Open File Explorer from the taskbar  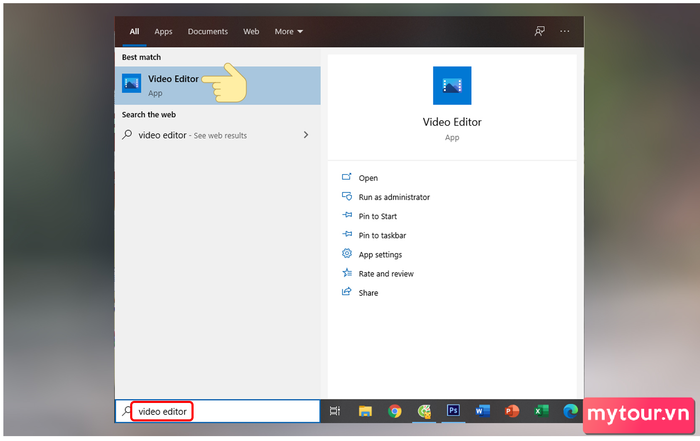pos(365,411)
